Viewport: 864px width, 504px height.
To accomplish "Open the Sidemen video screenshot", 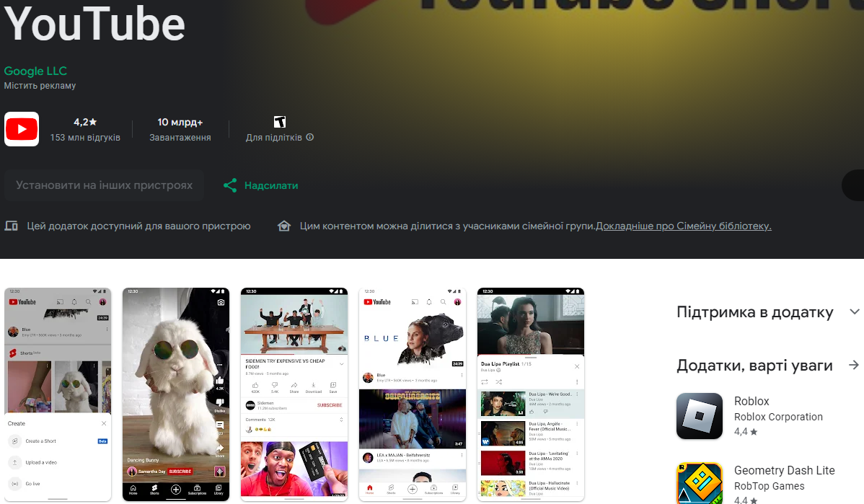I will [294, 394].
